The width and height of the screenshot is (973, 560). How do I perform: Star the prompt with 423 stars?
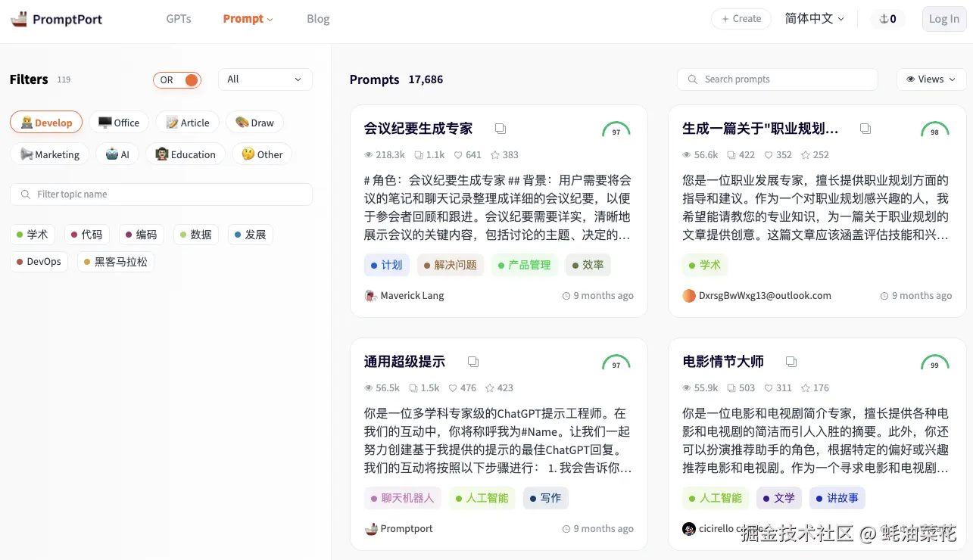coord(489,388)
